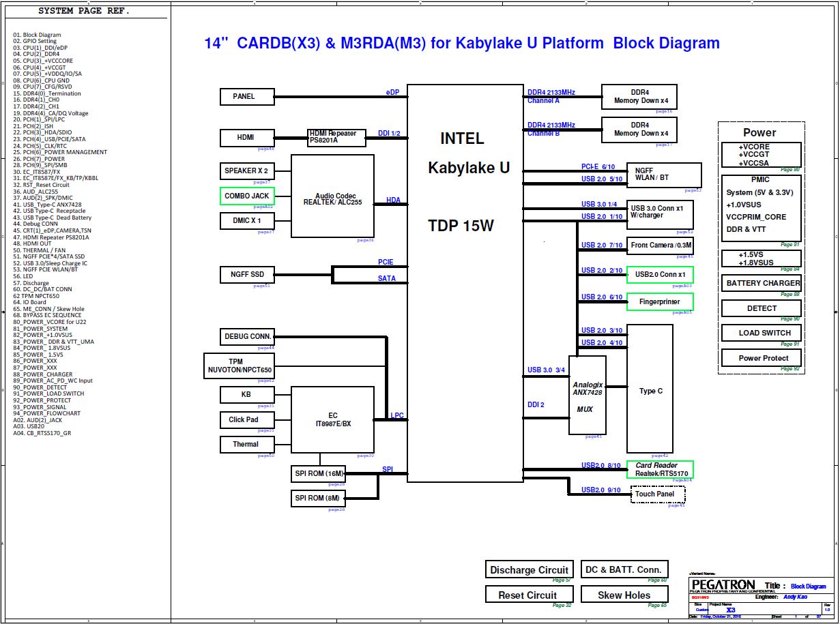Select the +VCORE +VCCGT +VCCSA power block
The width and height of the screenshot is (840, 624).
[x=762, y=155]
